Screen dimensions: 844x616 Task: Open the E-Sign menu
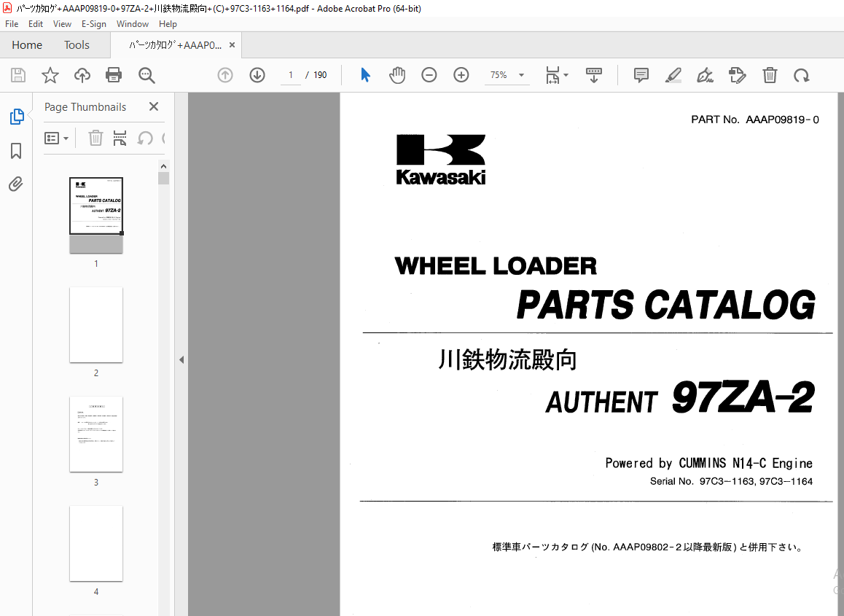94,23
